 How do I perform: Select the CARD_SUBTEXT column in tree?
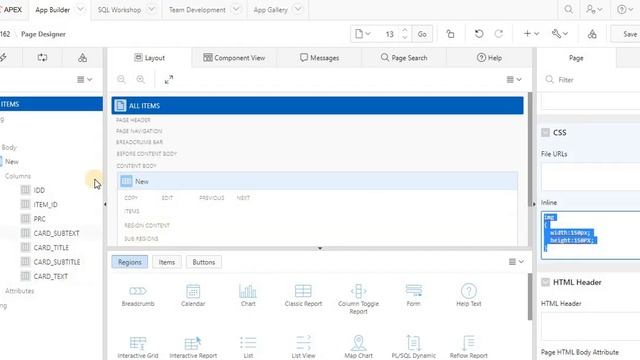click(56, 233)
